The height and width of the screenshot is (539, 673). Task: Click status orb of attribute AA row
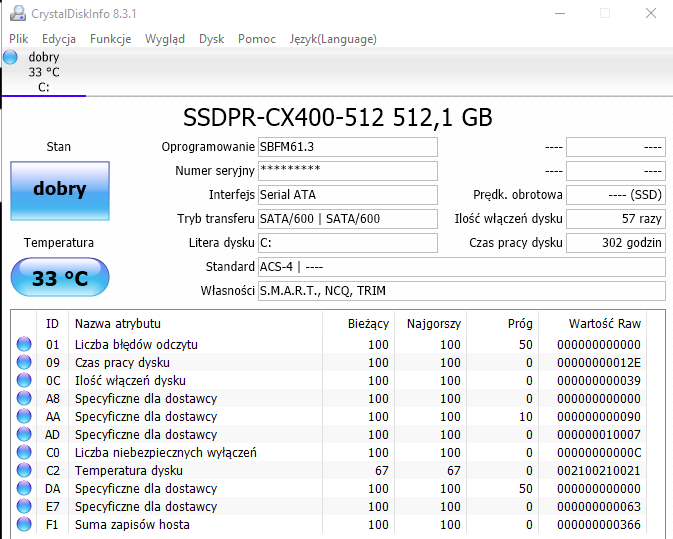(x=24, y=416)
